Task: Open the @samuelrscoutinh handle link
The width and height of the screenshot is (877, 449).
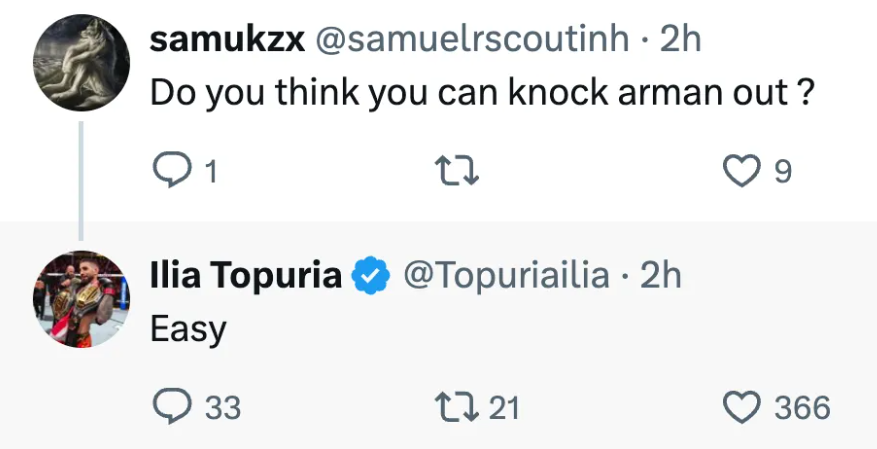Action: click(473, 39)
